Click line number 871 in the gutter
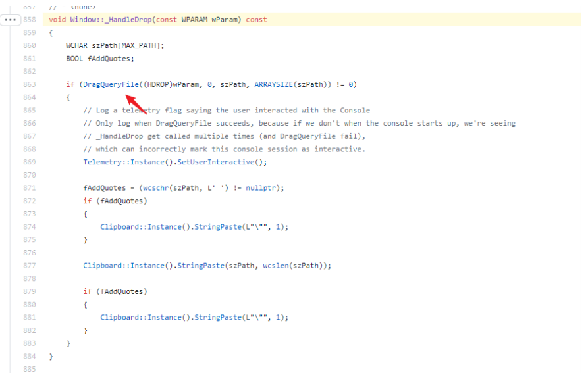Image resolution: width=588 pixels, height=373 pixels. click(30, 188)
